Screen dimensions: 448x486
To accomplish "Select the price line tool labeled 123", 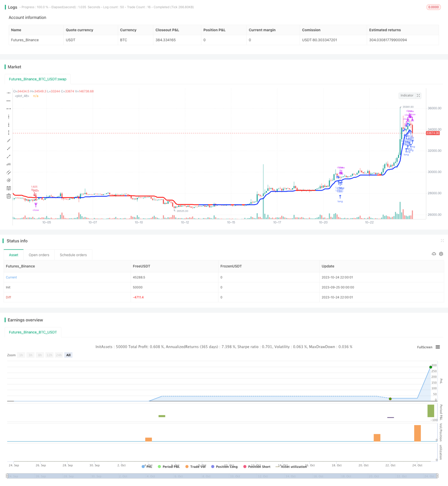I will point(9,164).
